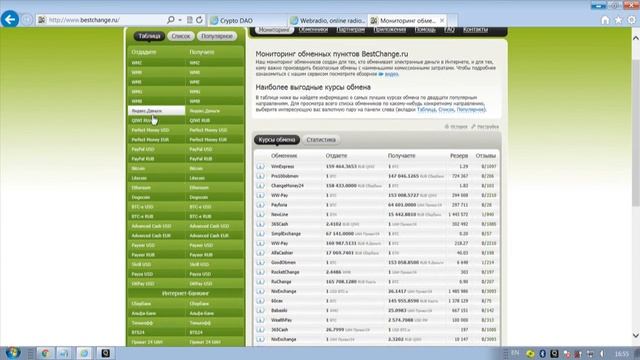
Task: Click the info icon for ChangeMoney24 row
Action: click(x=260, y=186)
